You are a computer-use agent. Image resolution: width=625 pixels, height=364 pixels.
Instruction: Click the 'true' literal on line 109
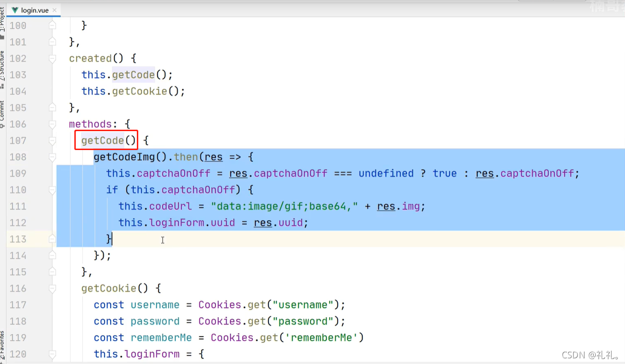(x=445, y=173)
